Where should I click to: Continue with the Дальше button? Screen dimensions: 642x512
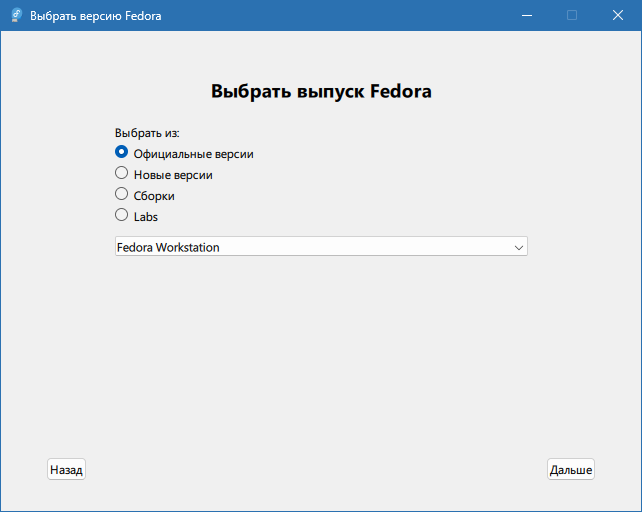click(x=570, y=469)
